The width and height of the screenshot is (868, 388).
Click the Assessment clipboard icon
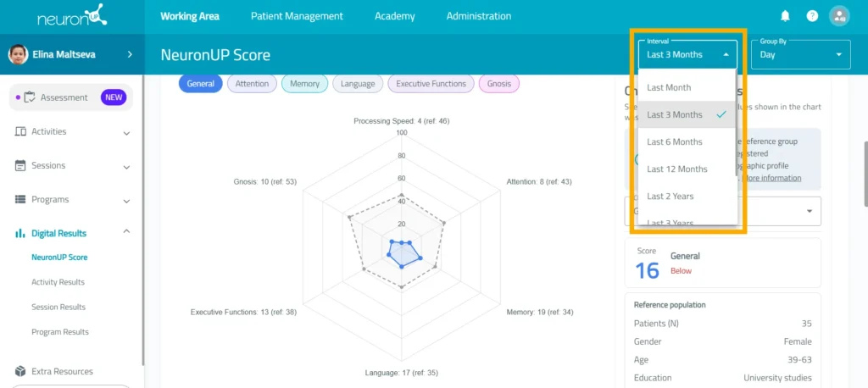(30, 97)
